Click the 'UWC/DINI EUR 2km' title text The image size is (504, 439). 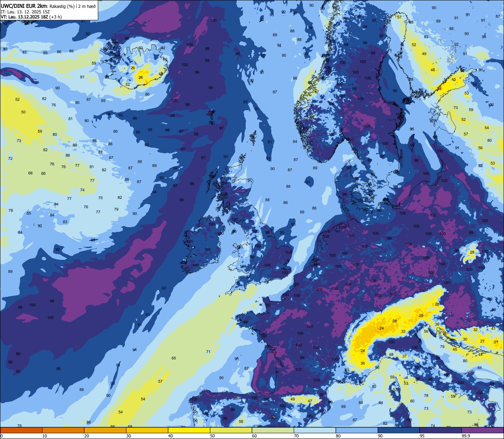(24, 6)
